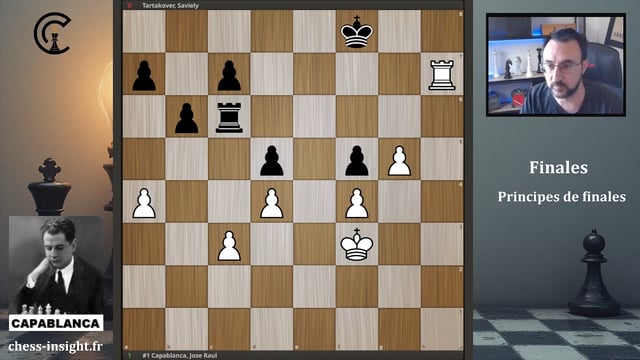The height and width of the screenshot is (360, 640).
Task: Select the white pawn on c3
Action: (229, 246)
